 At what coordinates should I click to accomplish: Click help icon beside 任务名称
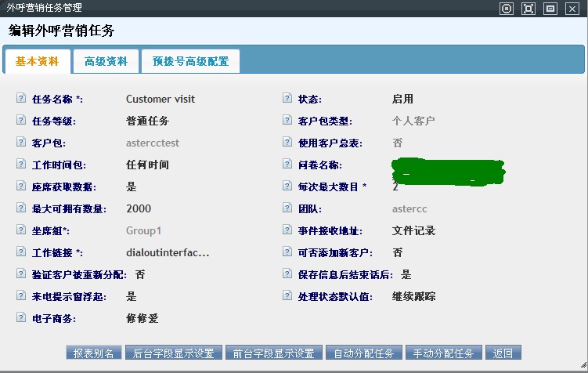pos(20,100)
